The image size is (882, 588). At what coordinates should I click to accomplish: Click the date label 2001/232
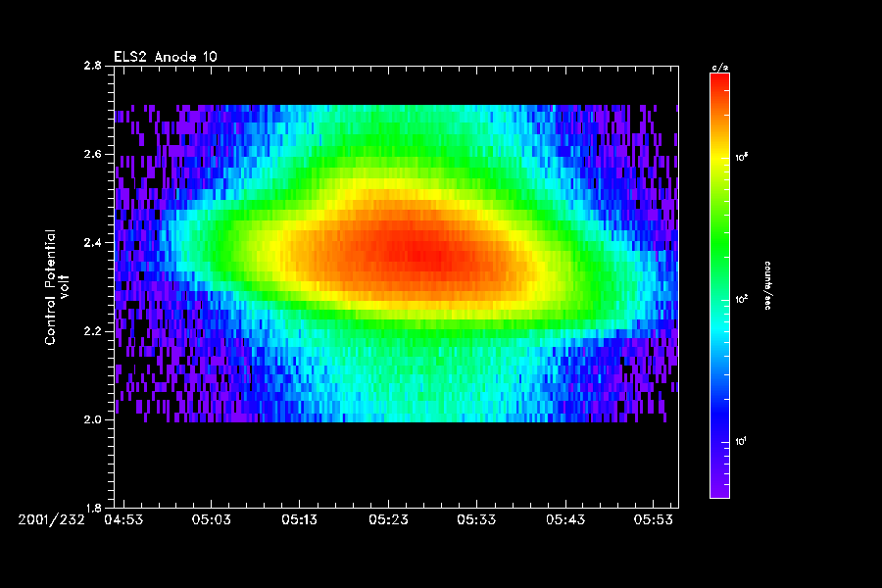point(51,520)
